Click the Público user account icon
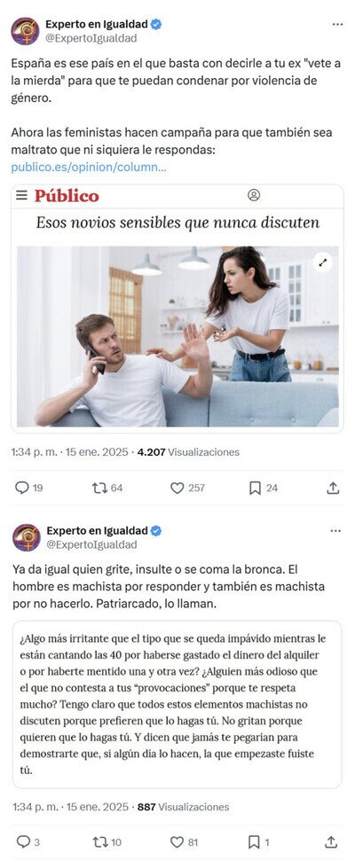 254,195
